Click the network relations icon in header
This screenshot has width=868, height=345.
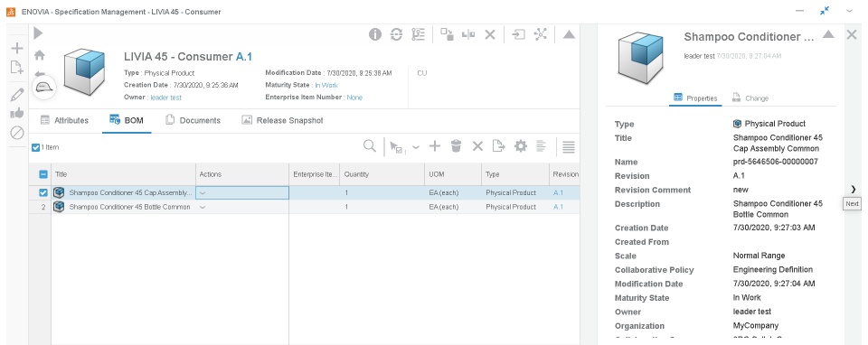pos(540,35)
